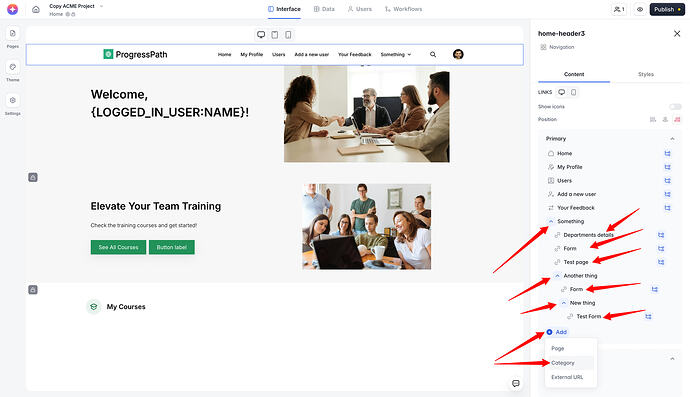
Task: Collapse the New thing category
Action: [x=564, y=303]
